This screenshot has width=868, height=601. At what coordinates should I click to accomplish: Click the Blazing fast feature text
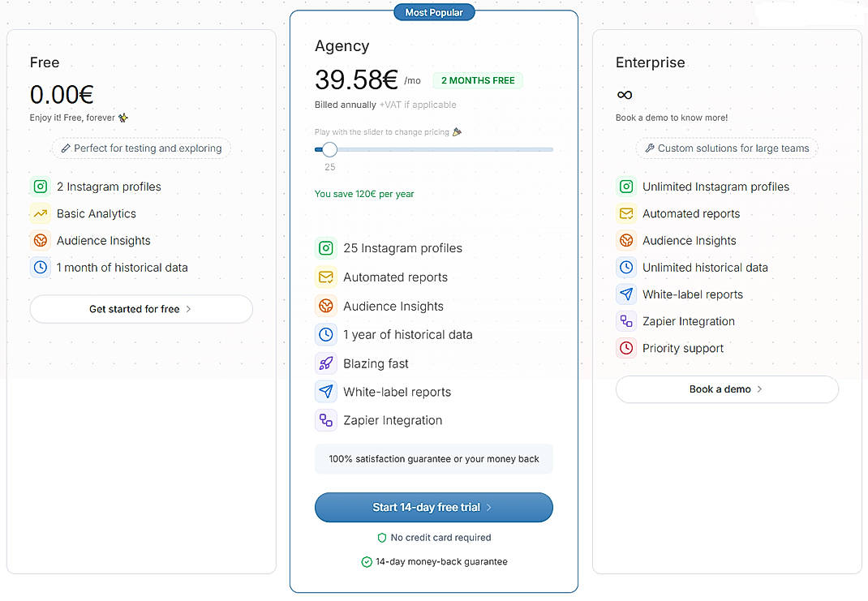pyautogui.click(x=376, y=363)
